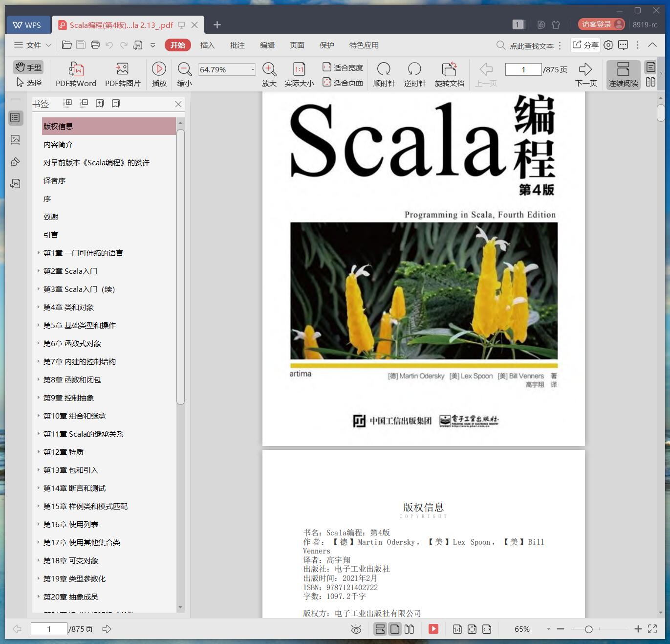Open 保护 ribbon tab
The height and width of the screenshot is (644, 670).
click(326, 45)
